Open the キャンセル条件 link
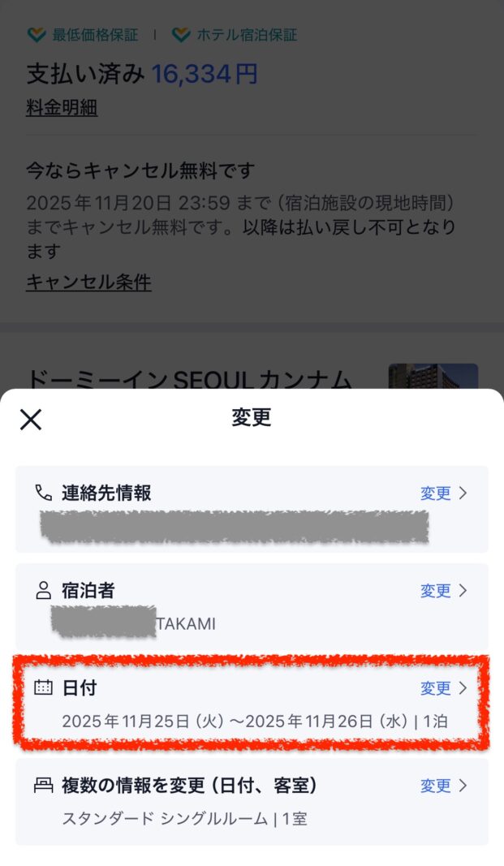Image resolution: width=504 pixels, height=866 pixels. pyautogui.click(x=88, y=282)
